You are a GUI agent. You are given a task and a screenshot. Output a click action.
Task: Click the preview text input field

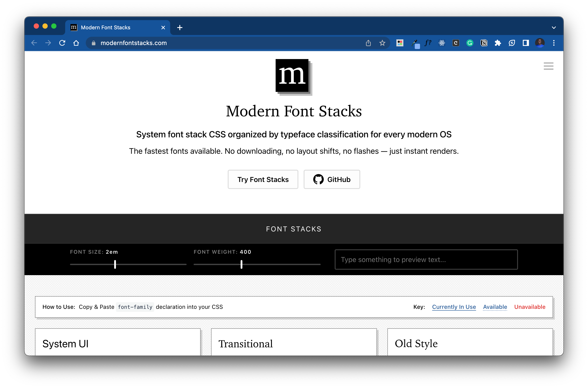(426, 260)
